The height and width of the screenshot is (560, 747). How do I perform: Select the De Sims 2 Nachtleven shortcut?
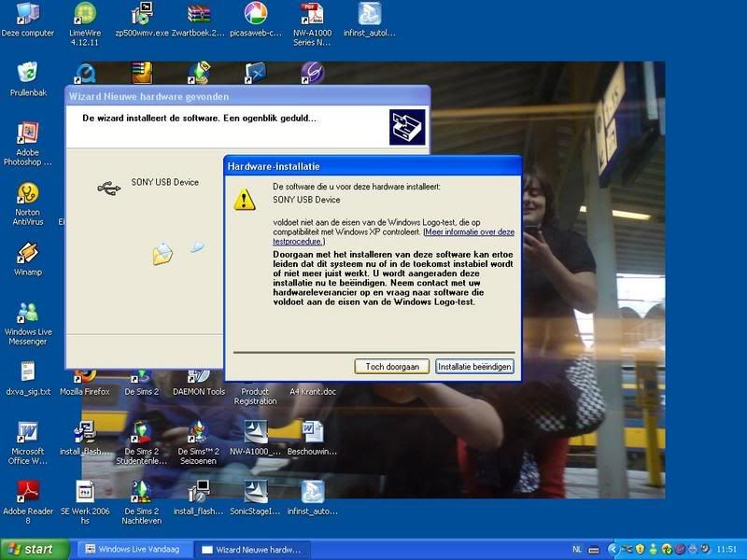pyautogui.click(x=142, y=503)
